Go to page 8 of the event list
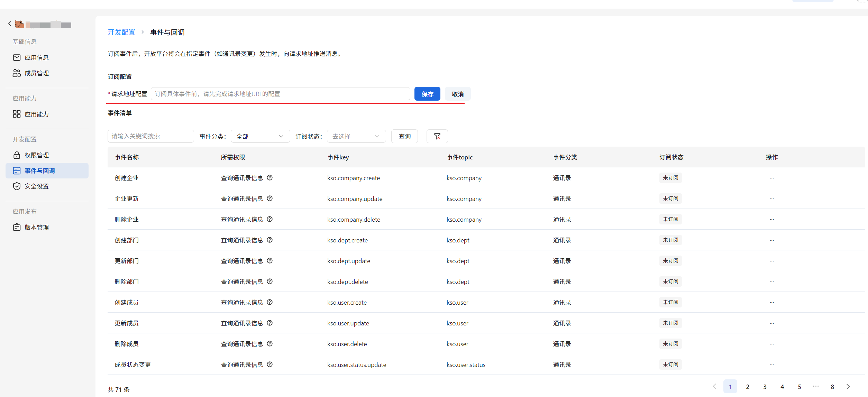 [833, 387]
